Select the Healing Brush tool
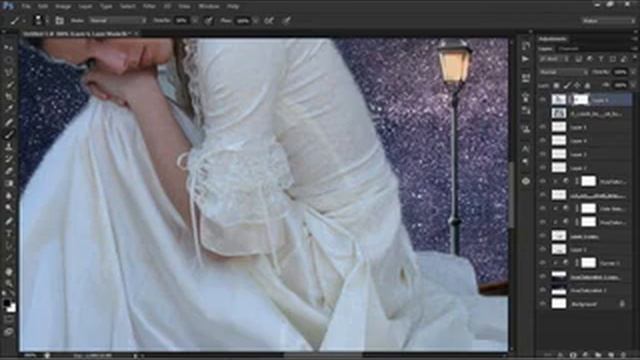Screen dimensions: 640x360 click(9, 122)
